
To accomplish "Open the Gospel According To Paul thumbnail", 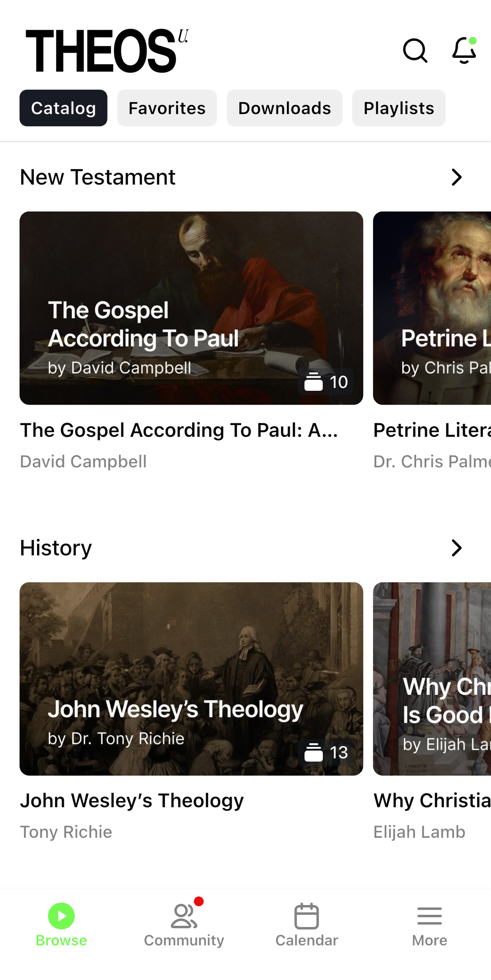I will click(x=191, y=285).
